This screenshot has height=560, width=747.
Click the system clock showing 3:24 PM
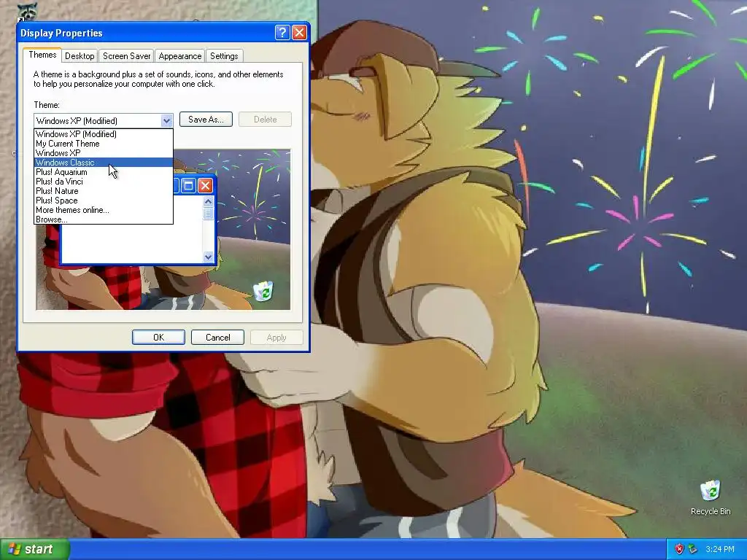pyautogui.click(x=719, y=549)
